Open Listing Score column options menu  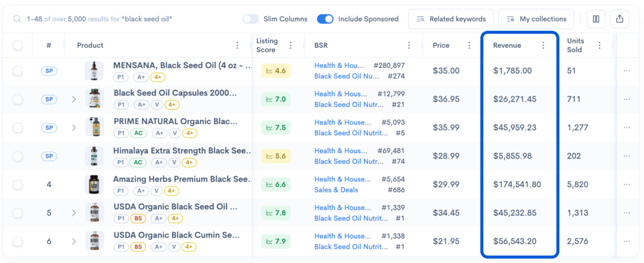coord(291,45)
